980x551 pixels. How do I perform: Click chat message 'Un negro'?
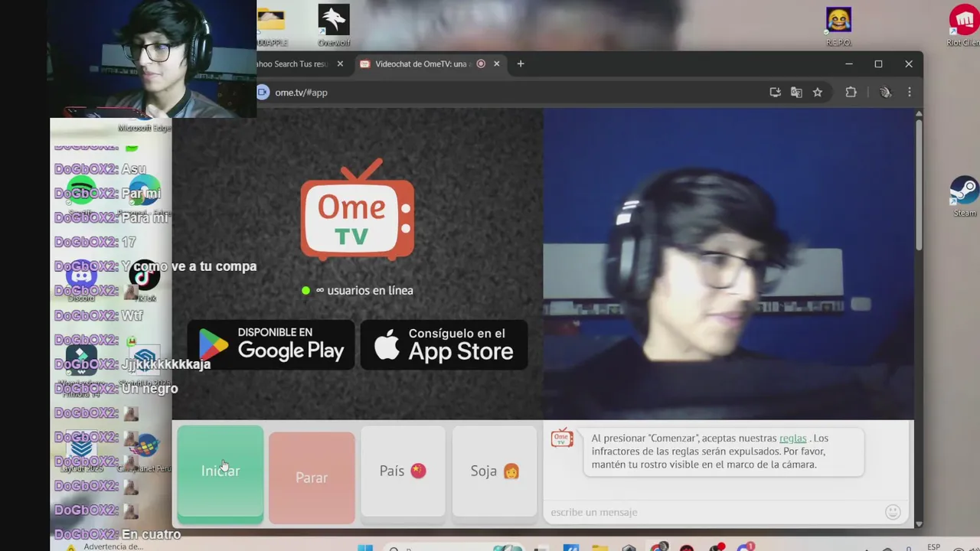(x=149, y=389)
